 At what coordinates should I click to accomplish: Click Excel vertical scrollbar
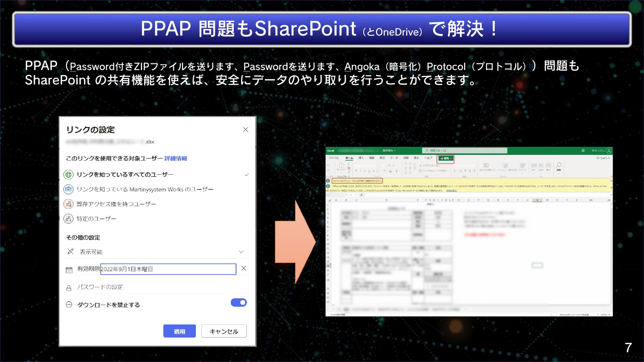[x=611, y=253]
